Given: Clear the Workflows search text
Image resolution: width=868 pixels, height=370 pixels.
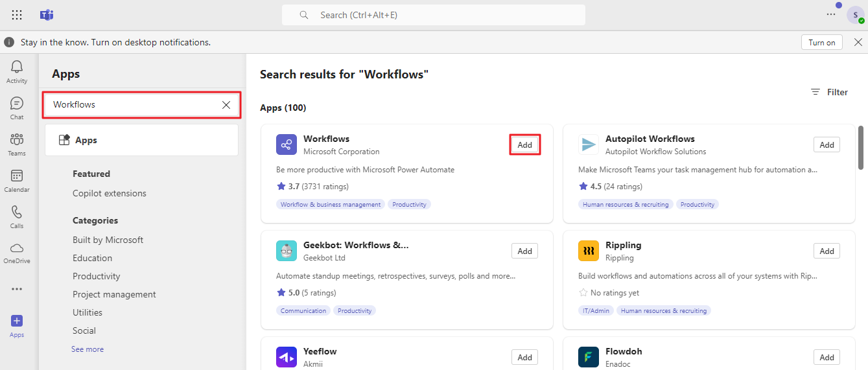Looking at the screenshot, I should (x=226, y=104).
